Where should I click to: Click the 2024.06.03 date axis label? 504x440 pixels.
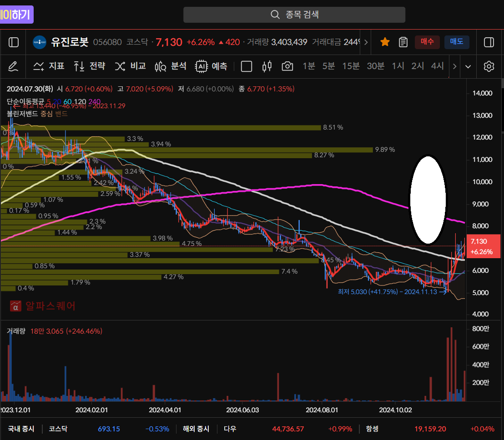tap(242, 410)
